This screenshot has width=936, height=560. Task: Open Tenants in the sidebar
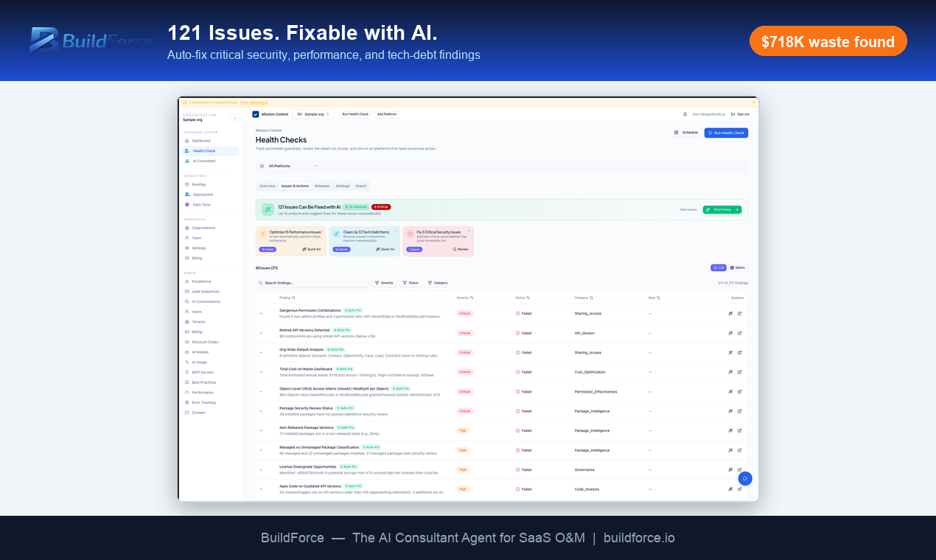(x=198, y=322)
